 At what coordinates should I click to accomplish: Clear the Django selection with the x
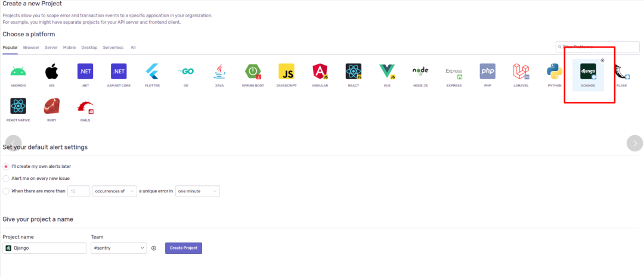pos(602,60)
